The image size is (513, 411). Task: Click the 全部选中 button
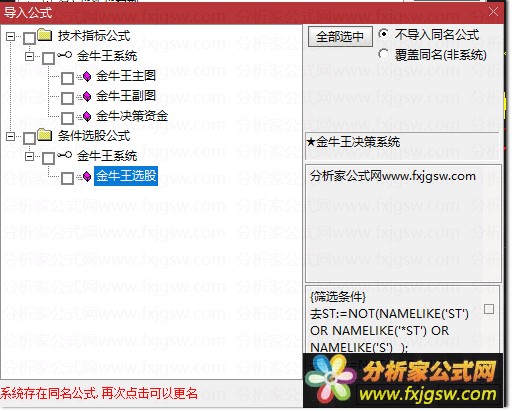340,36
